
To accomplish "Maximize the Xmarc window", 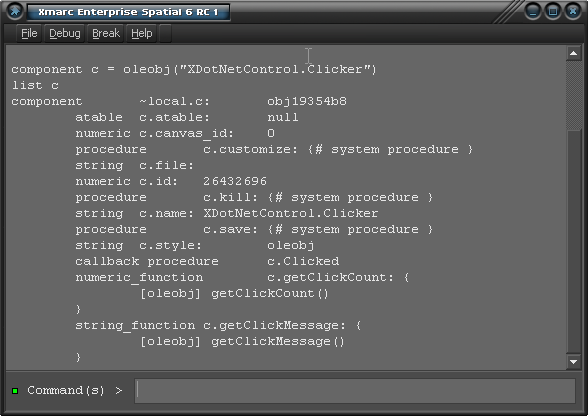I will [x=553, y=11].
